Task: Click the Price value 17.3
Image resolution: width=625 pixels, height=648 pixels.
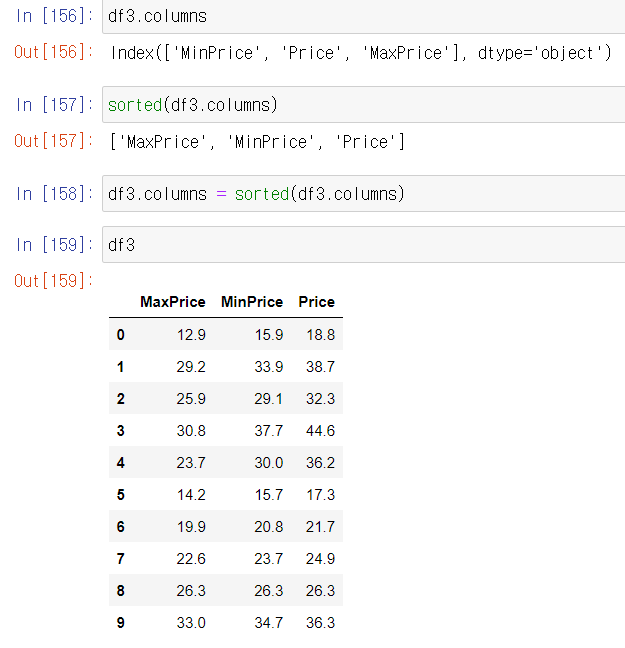Action: click(320, 495)
